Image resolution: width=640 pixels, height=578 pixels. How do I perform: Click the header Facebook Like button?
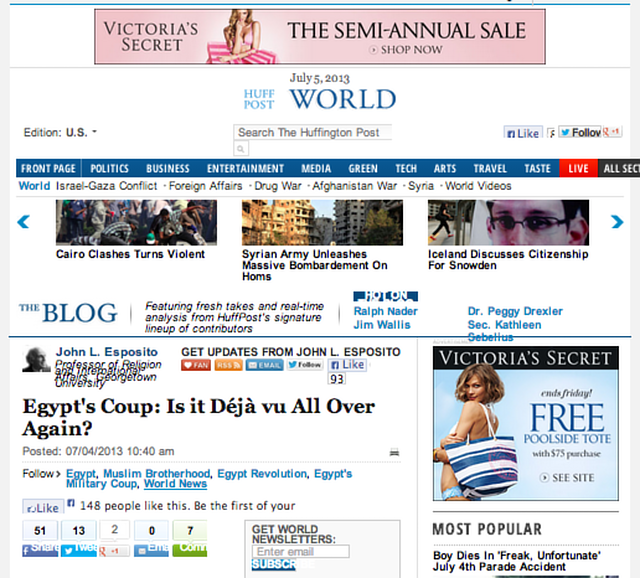click(523, 133)
